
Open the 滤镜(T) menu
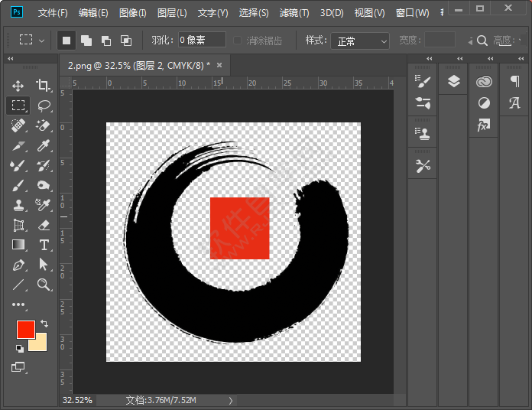294,13
